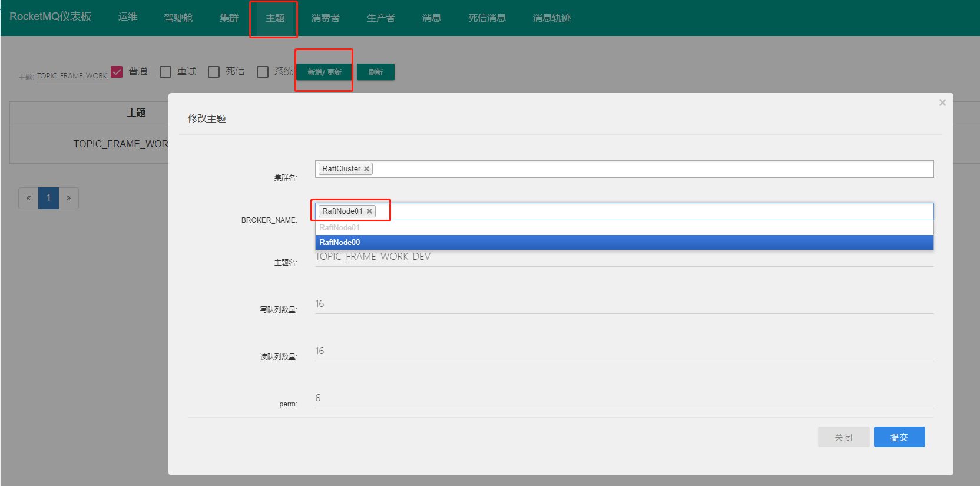The image size is (980, 486).
Task: Click the 写队列数量 input field
Action: click(x=624, y=304)
